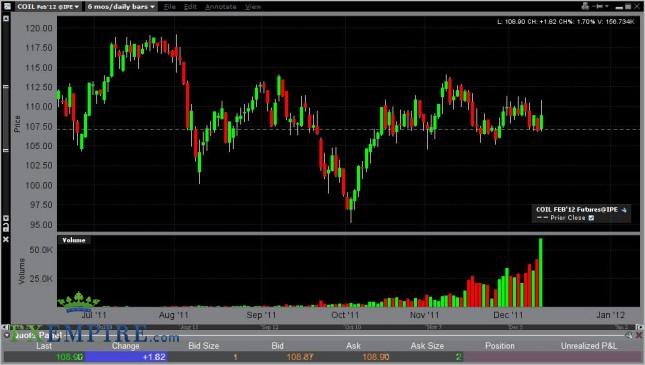The height and width of the screenshot is (365, 645).
Task: Click the Ask price 108.90 cell
Action: [x=376, y=357]
